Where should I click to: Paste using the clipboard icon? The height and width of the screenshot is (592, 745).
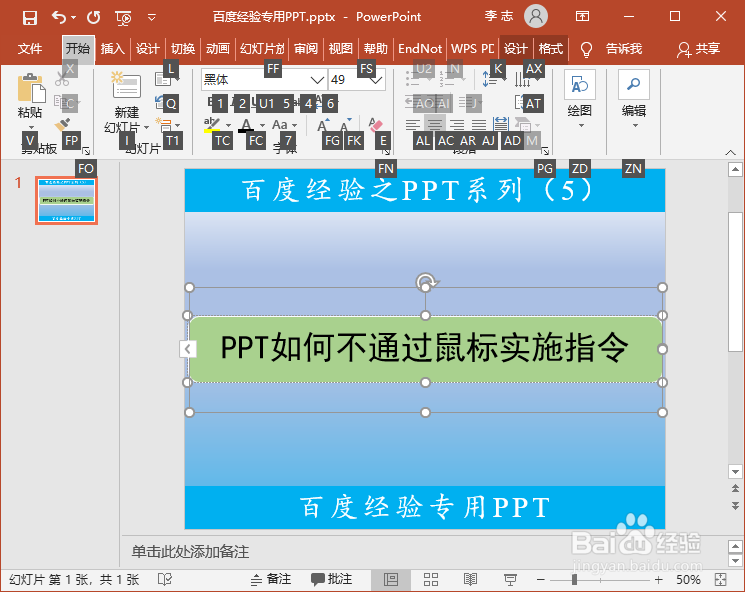click(x=30, y=88)
